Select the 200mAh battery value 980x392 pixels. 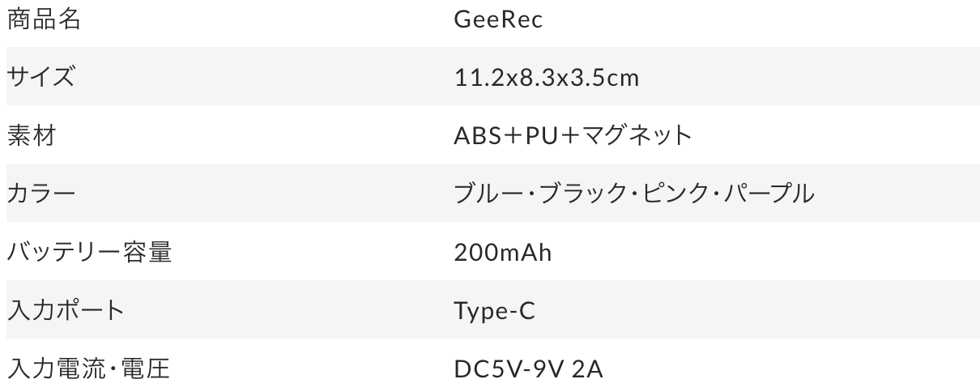click(503, 253)
